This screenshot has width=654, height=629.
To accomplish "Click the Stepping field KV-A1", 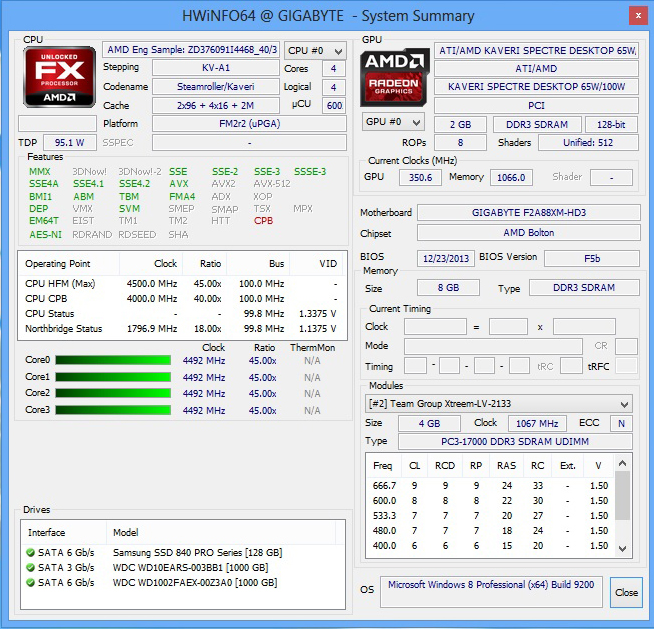I will coord(216,68).
